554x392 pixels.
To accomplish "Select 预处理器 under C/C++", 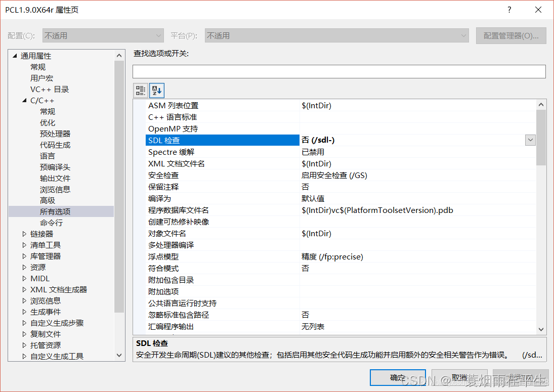I will click(x=55, y=134).
